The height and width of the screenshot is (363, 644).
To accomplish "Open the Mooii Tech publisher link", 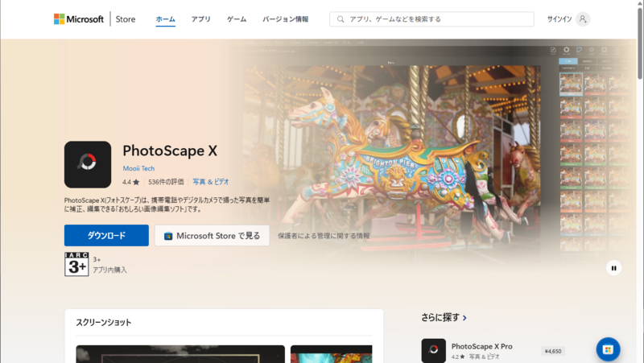I will click(x=138, y=168).
